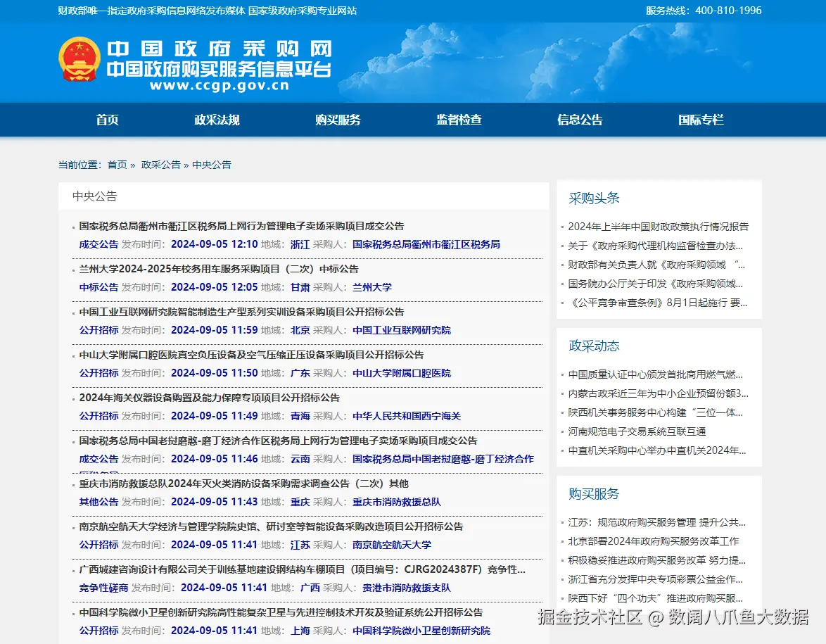
Task: Click the 首页 breadcrumb link
Action: pos(117,165)
